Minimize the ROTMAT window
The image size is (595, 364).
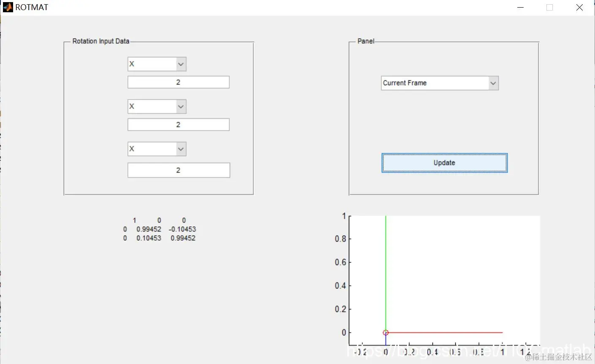(520, 7)
